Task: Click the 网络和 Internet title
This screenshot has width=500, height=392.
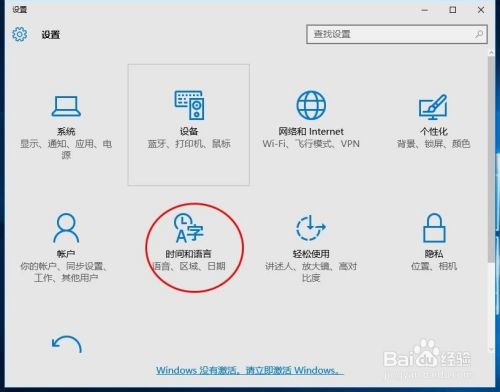Action: (x=311, y=131)
